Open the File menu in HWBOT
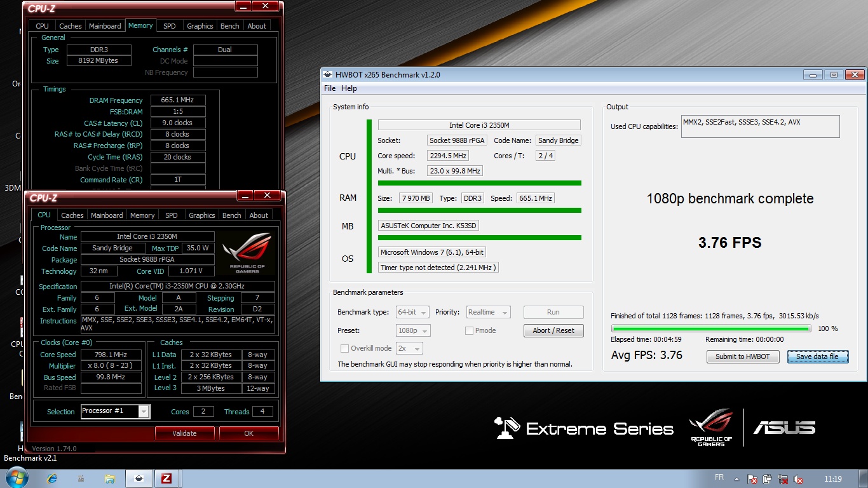868x488 pixels. 330,88
